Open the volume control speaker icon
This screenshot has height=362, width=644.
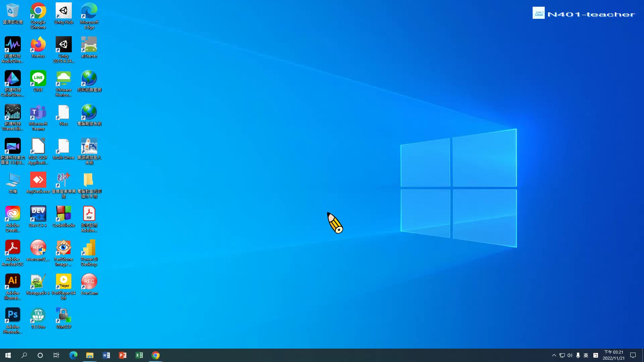(570, 355)
